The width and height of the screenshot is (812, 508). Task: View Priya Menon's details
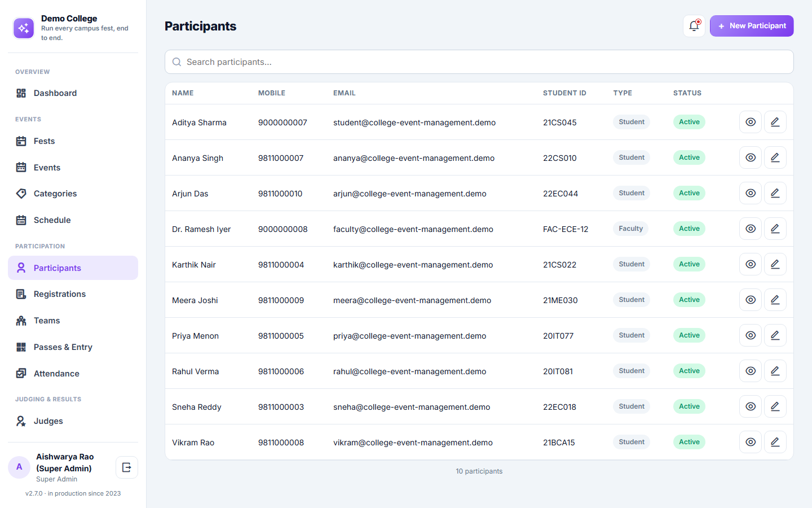click(x=751, y=335)
